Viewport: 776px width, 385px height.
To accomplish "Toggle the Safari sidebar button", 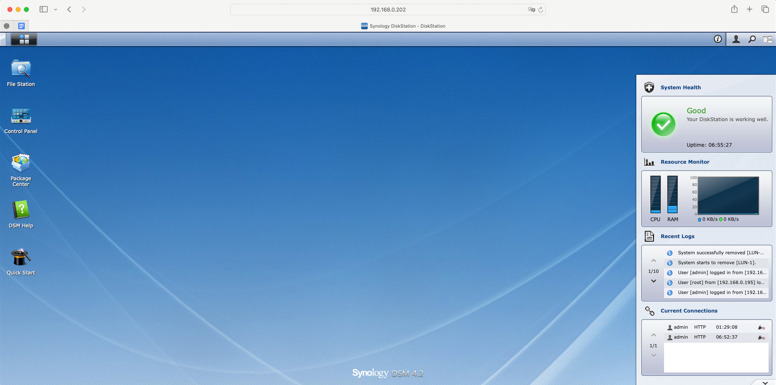I will click(x=44, y=9).
